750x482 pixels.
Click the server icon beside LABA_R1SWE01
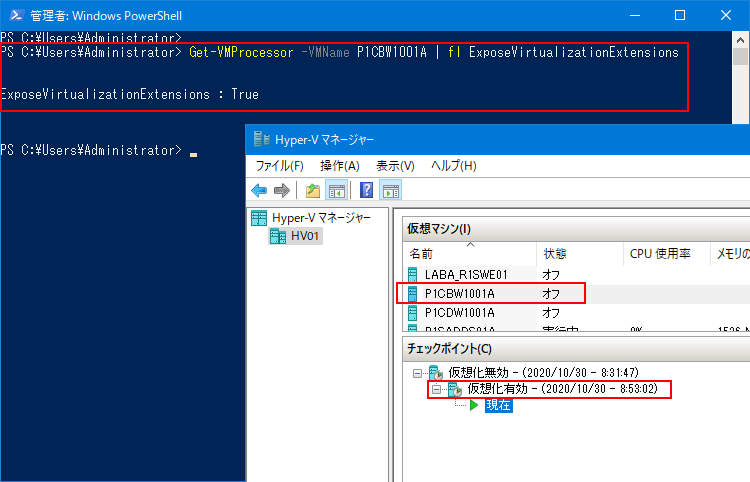tap(412, 274)
